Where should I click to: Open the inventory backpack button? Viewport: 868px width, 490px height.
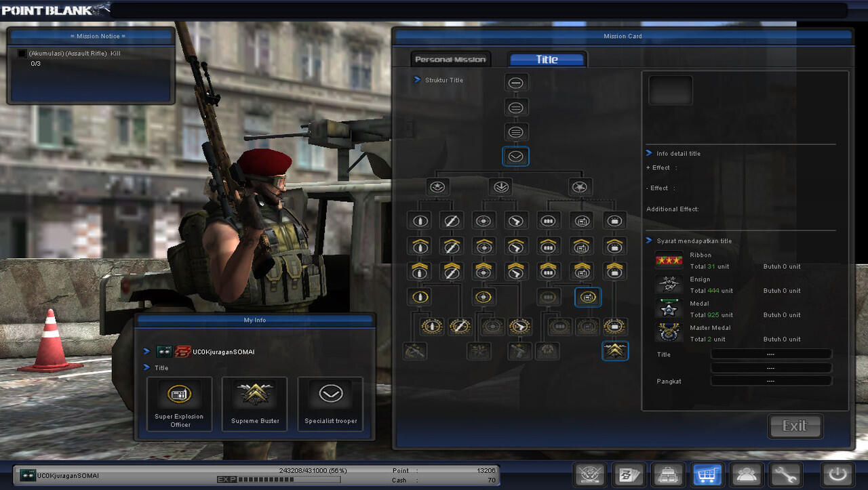[669, 476]
